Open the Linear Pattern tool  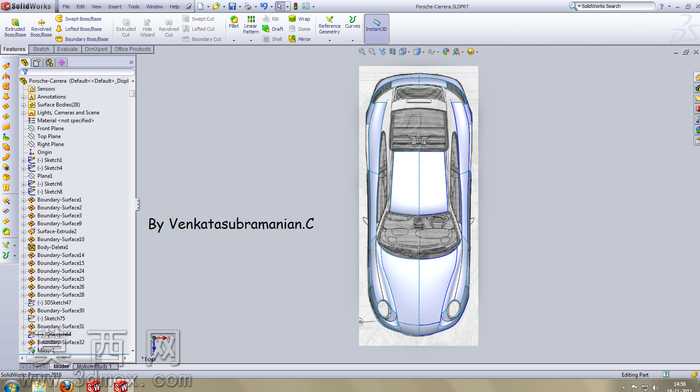251,25
